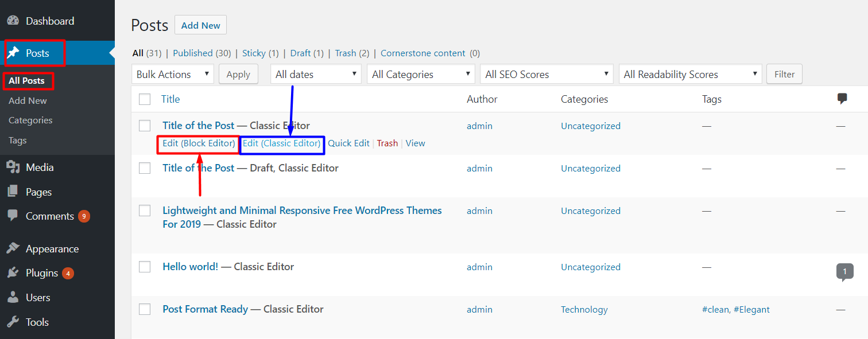Screen dimensions: 868x339
Task: Click Uncategorized for Hello world! row
Action: point(591,267)
